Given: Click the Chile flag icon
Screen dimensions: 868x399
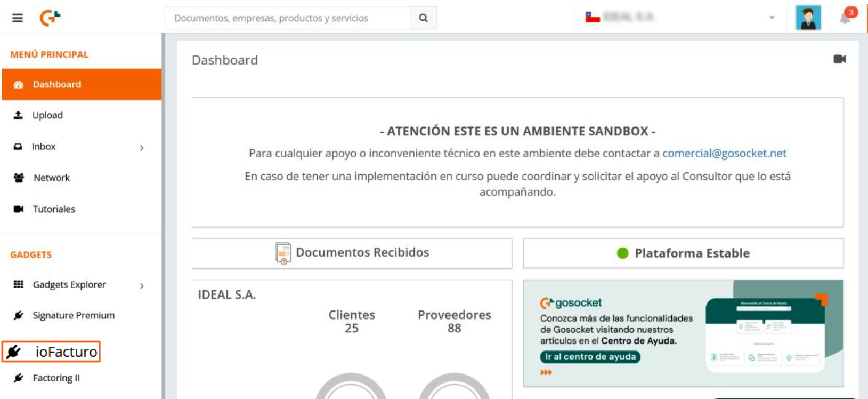Looking at the screenshot, I should (593, 17).
